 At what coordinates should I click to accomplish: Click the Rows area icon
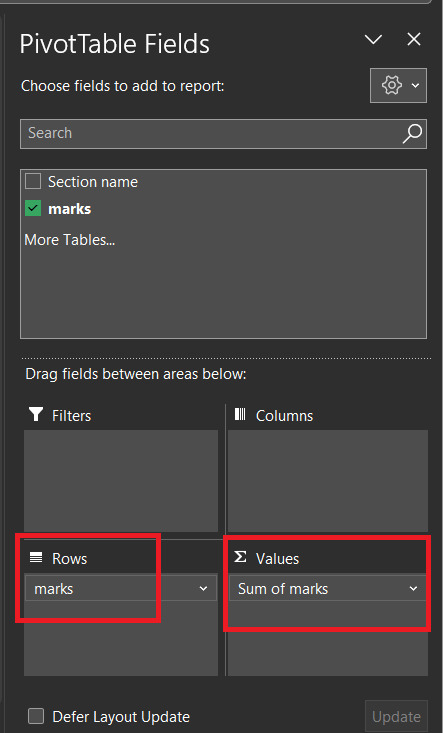pyautogui.click(x=36, y=557)
